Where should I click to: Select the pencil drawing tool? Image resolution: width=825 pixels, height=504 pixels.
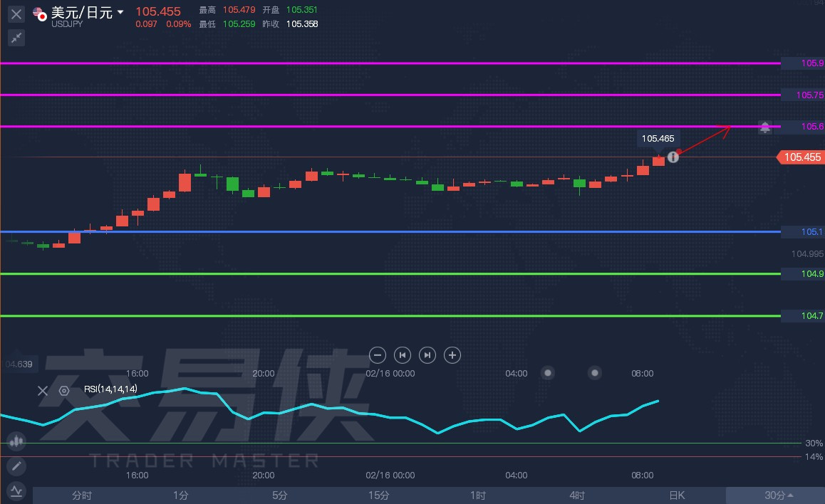16,466
